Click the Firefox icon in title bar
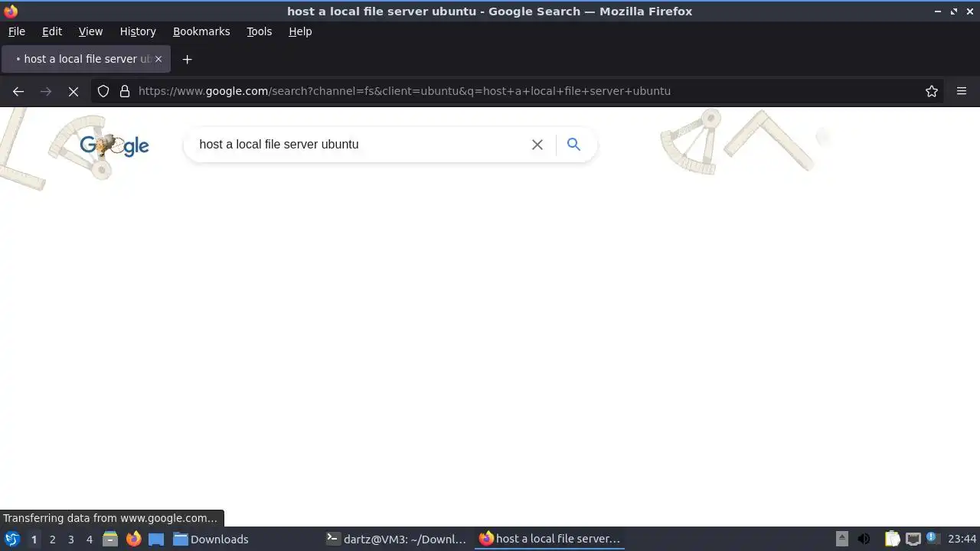Image resolution: width=980 pixels, height=551 pixels. point(11,11)
